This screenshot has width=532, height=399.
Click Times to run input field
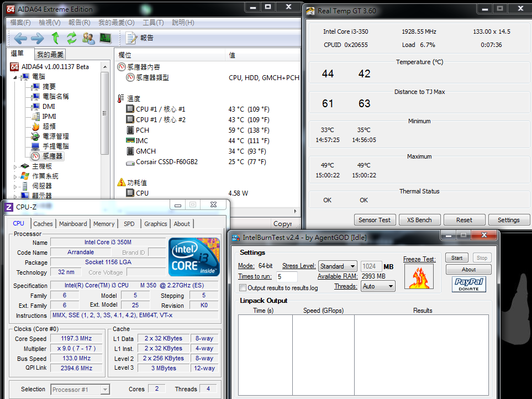point(287,276)
